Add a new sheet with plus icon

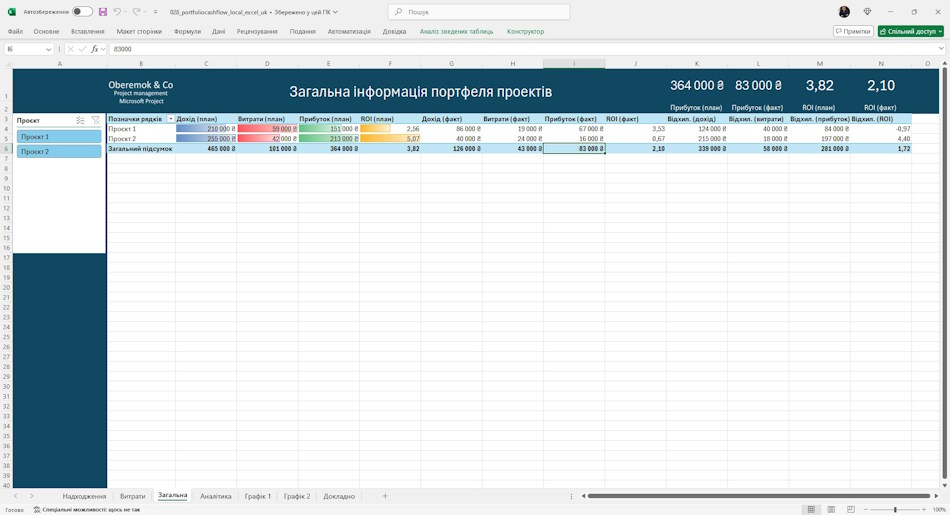click(x=385, y=496)
